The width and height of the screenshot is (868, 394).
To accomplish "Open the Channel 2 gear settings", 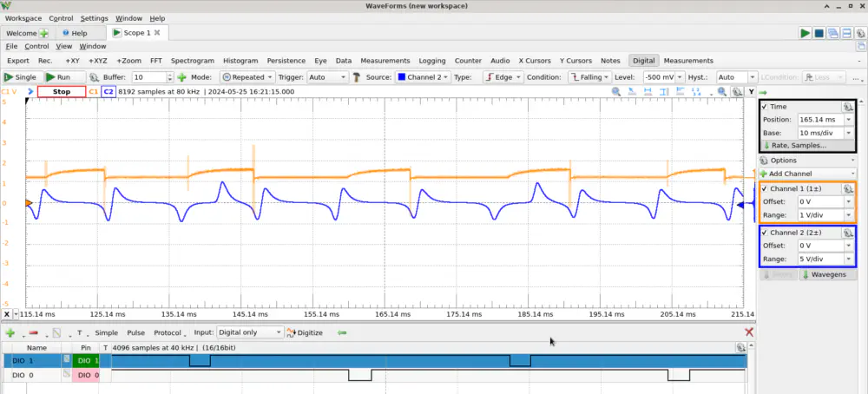I will [x=848, y=233].
